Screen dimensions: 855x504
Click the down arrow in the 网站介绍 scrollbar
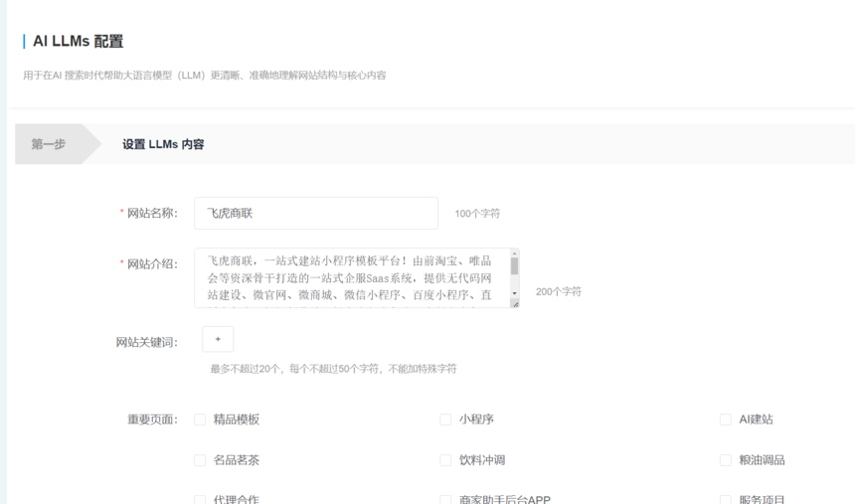click(514, 293)
